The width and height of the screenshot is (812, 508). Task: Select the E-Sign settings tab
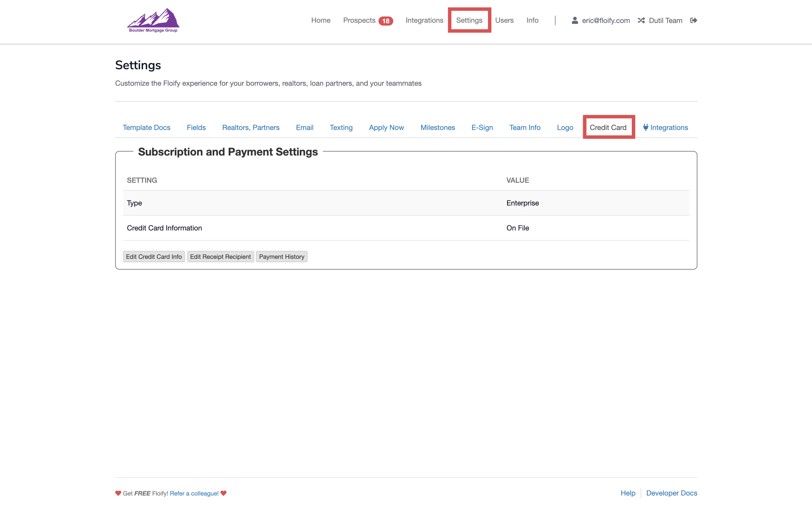click(482, 128)
